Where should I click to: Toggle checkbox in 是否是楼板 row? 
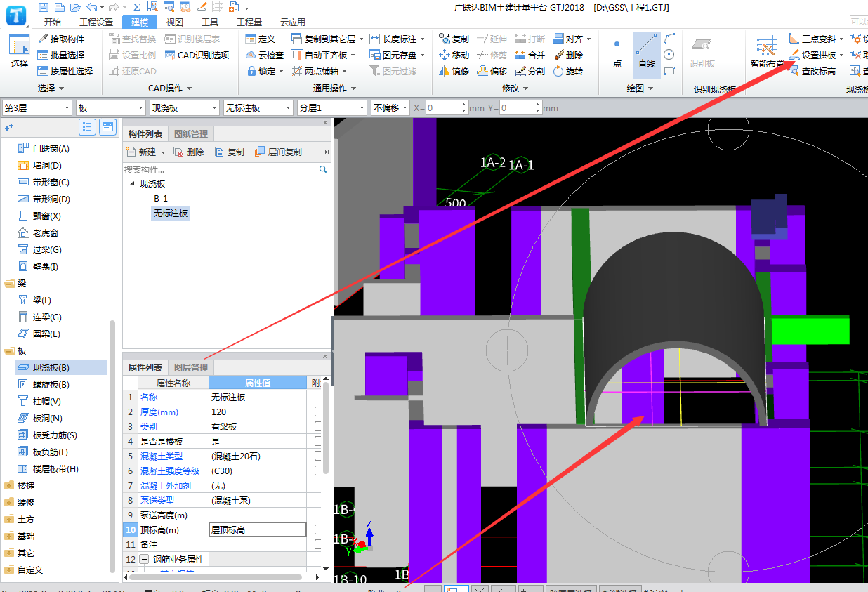(318, 441)
